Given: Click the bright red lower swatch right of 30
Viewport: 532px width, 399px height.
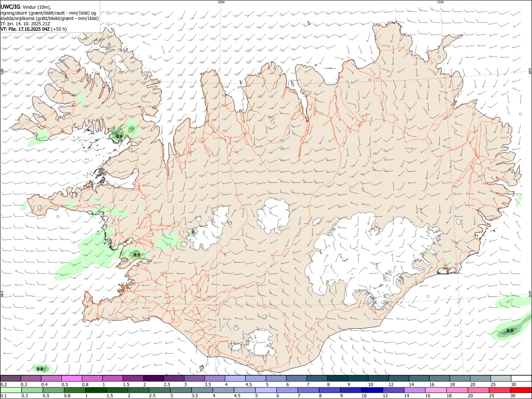Looking at the screenshot, I should tap(520, 390).
